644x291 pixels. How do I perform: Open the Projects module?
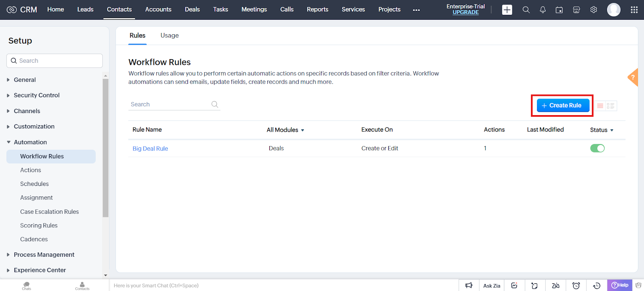pyautogui.click(x=389, y=9)
